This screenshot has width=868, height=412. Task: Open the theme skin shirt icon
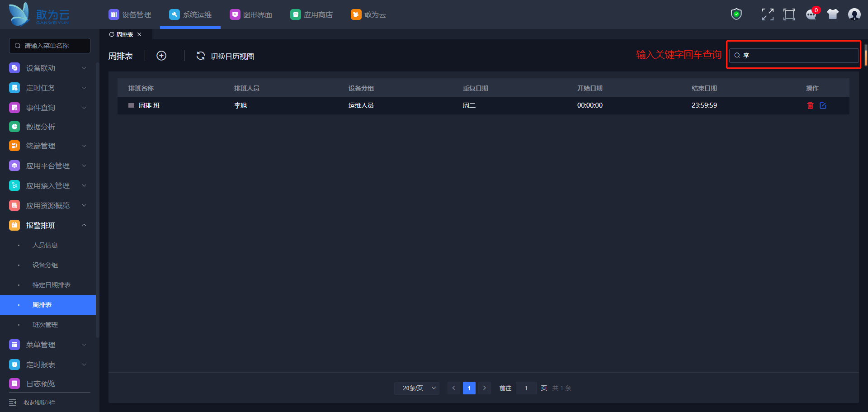pyautogui.click(x=833, y=14)
